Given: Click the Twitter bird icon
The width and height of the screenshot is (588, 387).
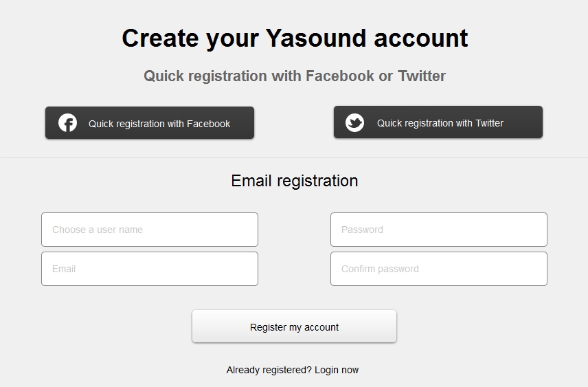Looking at the screenshot, I should pos(354,122).
